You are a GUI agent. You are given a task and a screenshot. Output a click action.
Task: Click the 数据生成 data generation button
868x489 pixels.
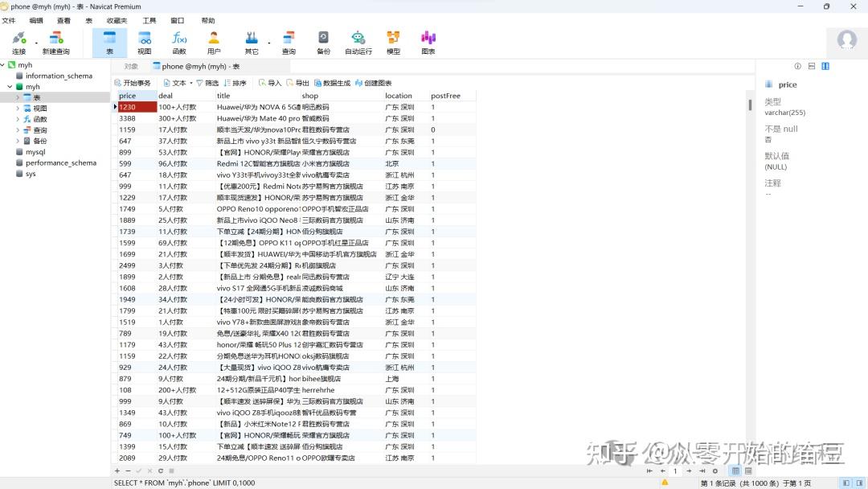click(x=332, y=83)
